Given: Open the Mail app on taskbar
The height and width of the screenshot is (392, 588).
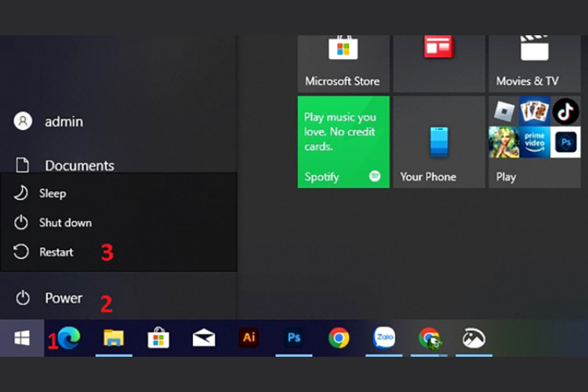Looking at the screenshot, I should tap(204, 338).
